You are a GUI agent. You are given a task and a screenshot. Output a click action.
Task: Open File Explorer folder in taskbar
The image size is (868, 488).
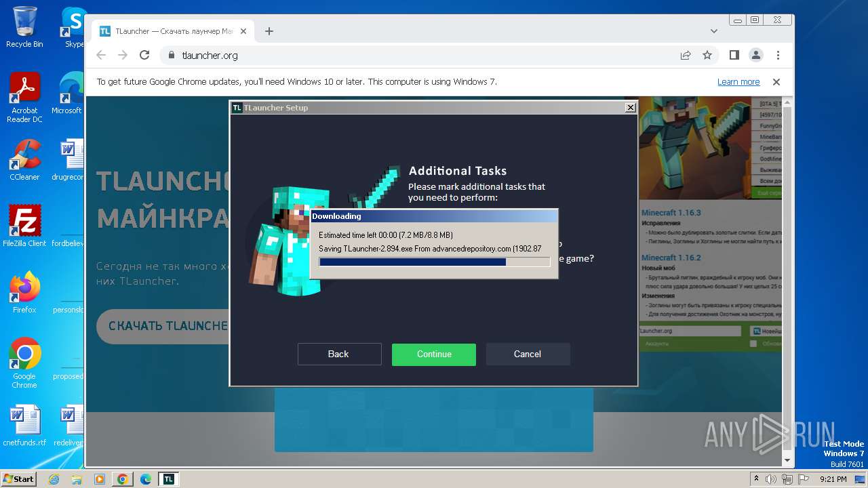(77, 479)
